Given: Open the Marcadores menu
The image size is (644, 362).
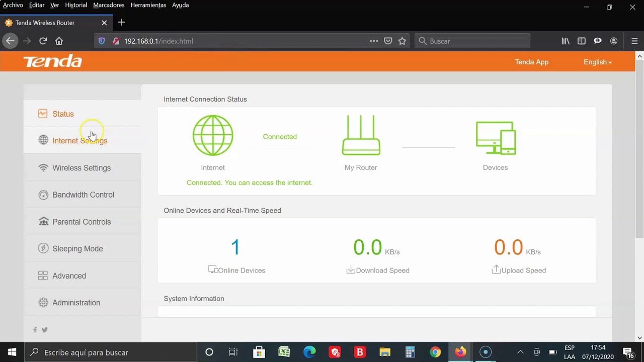Looking at the screenshot, I should tap(109, 5).
